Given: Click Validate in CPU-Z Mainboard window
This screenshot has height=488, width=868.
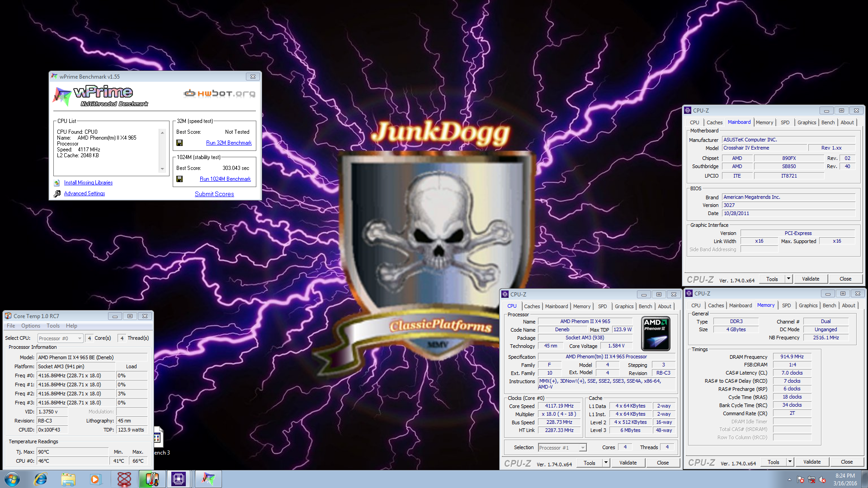Looking at the screenshot, I should coord(811,279).
